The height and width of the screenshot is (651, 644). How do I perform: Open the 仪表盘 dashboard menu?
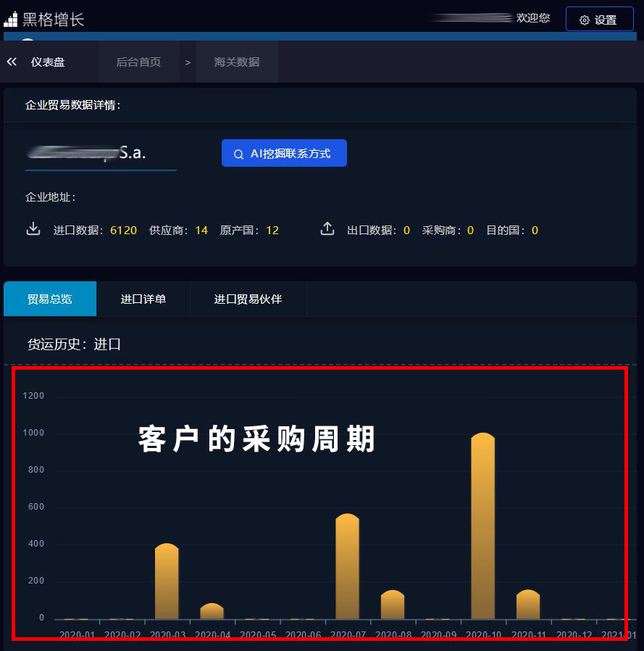[x=48, y=62]
